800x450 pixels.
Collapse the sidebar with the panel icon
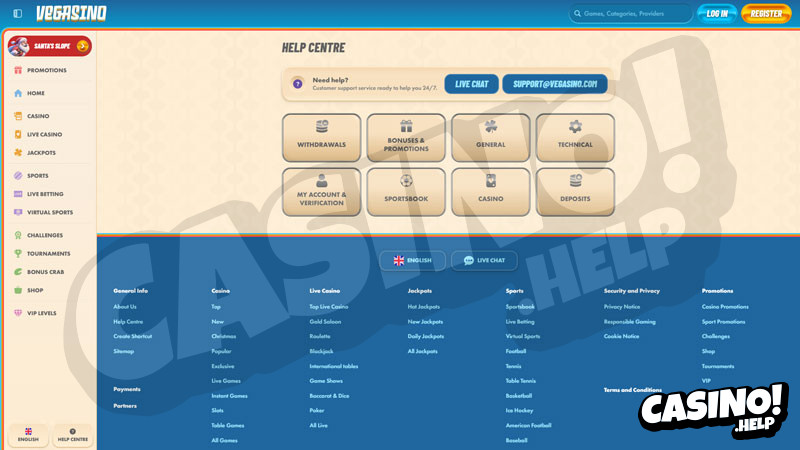[x=17, y=13]
